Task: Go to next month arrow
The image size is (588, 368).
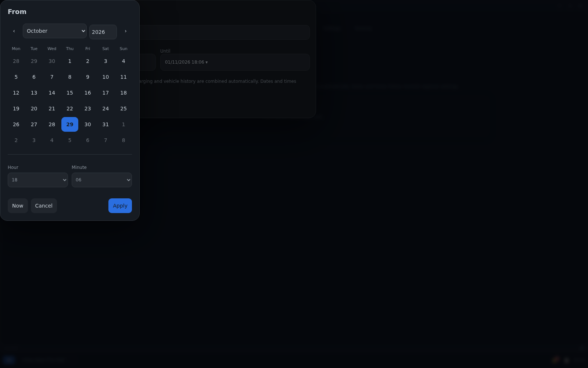Action: (x=126, y=31)
